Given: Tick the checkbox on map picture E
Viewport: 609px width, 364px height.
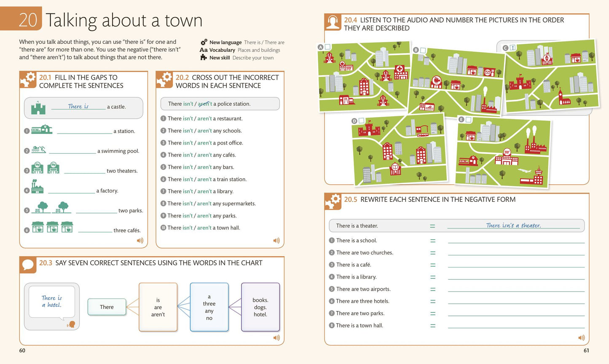Looking at the screenshot, I should [x=468, y=119].
